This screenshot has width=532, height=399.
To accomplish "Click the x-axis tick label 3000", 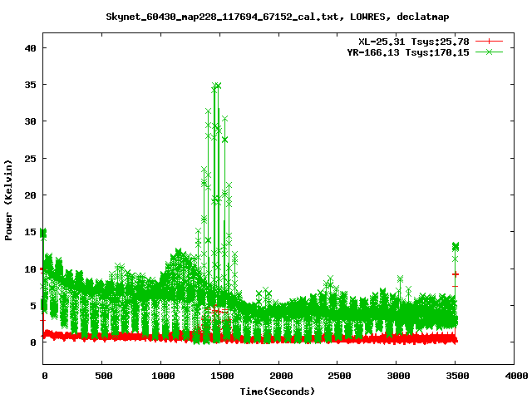I will pos(398,376).
